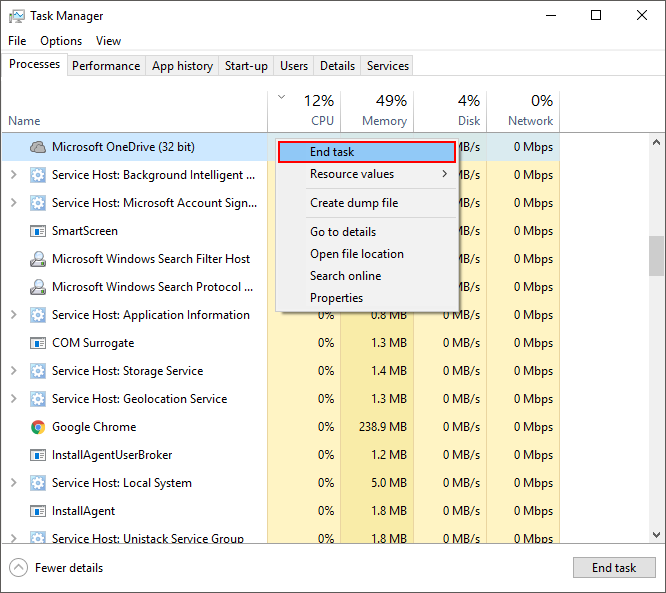
Task: Click Google Chrome's 238.9 MB memory value
Action: coord(383,427)
